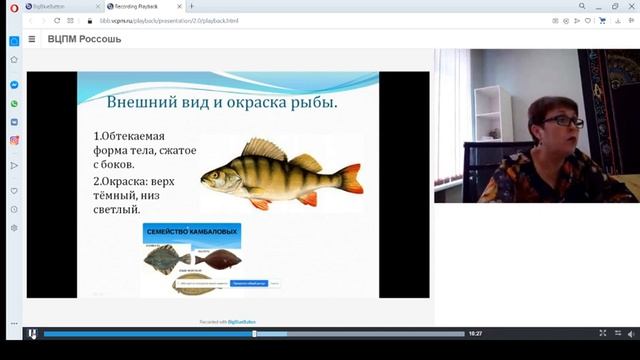The height and width of the screenshot is (360, 640).
Task: Click the lock site security icon
Action: tap(90, 21)
